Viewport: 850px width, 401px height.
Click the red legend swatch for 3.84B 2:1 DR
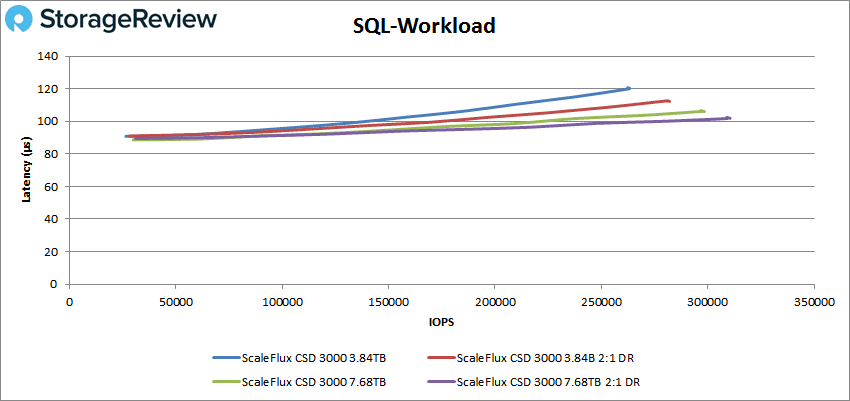coord(441,358)
